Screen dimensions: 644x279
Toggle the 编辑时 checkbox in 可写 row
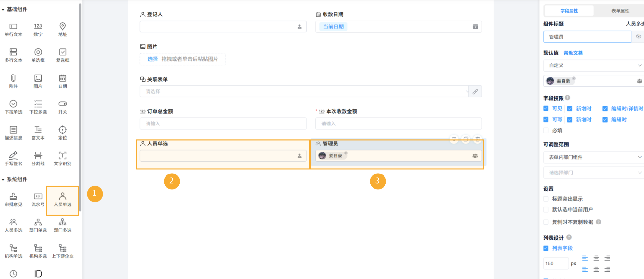click(605, 120)
